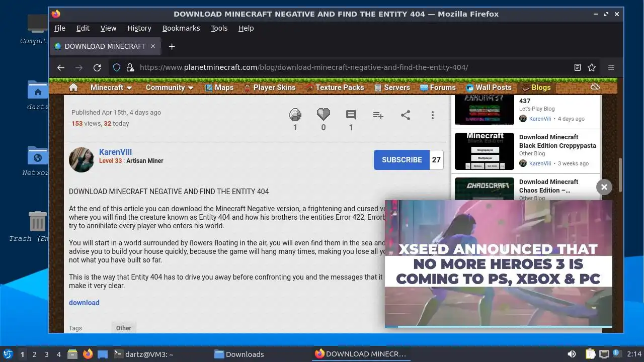Open the Firefox hamburger menu
This screenshot has width=644, height=362.
tap(611, 67)
